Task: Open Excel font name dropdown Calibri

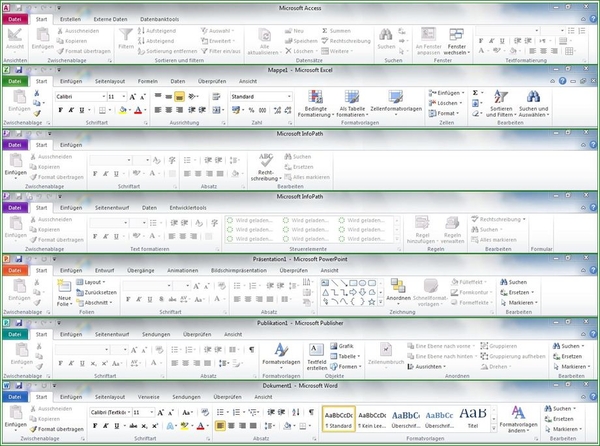Action: click(103, 96)
